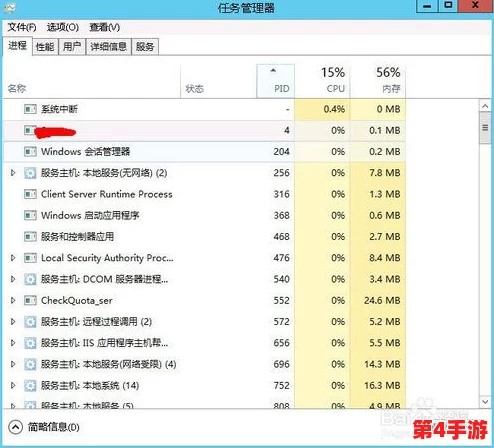Switch to the 进程 tab
Screen dimensions: 494x448
[x=17, y=46]
